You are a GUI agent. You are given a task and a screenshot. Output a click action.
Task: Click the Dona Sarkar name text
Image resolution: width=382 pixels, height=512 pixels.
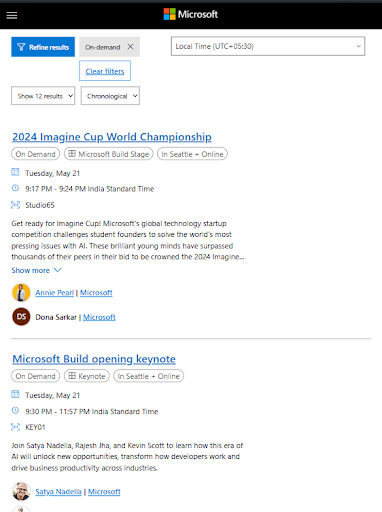click(x=56, y=317)
